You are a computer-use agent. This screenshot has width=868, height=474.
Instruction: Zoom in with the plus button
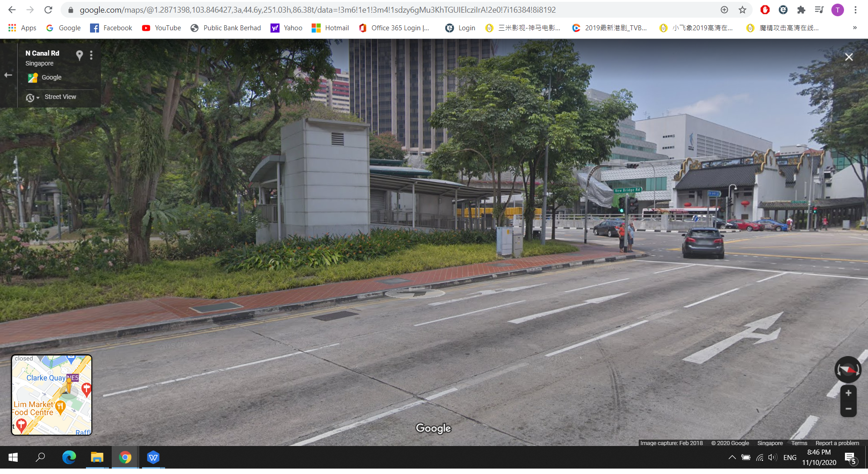(x=848, y=393)
